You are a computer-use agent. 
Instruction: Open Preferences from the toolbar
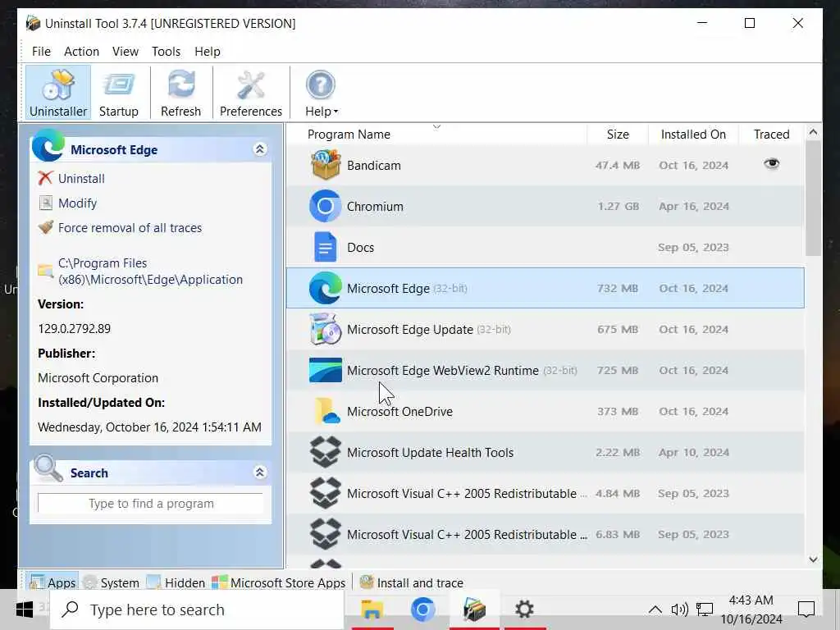point(251,92)
